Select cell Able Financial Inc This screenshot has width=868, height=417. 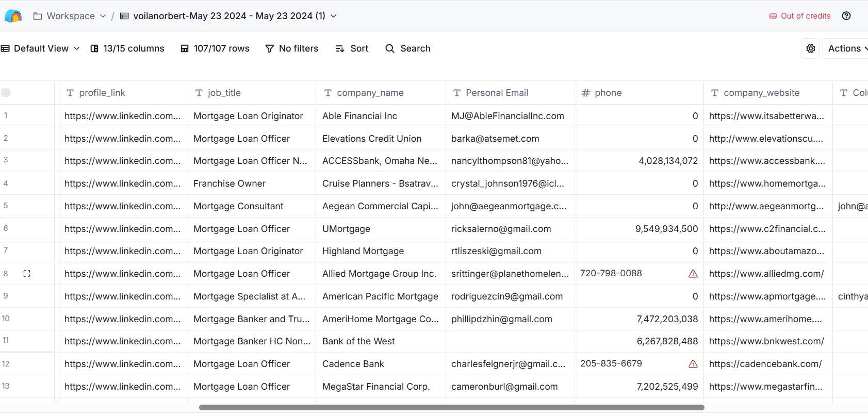(x=381, y=116)
